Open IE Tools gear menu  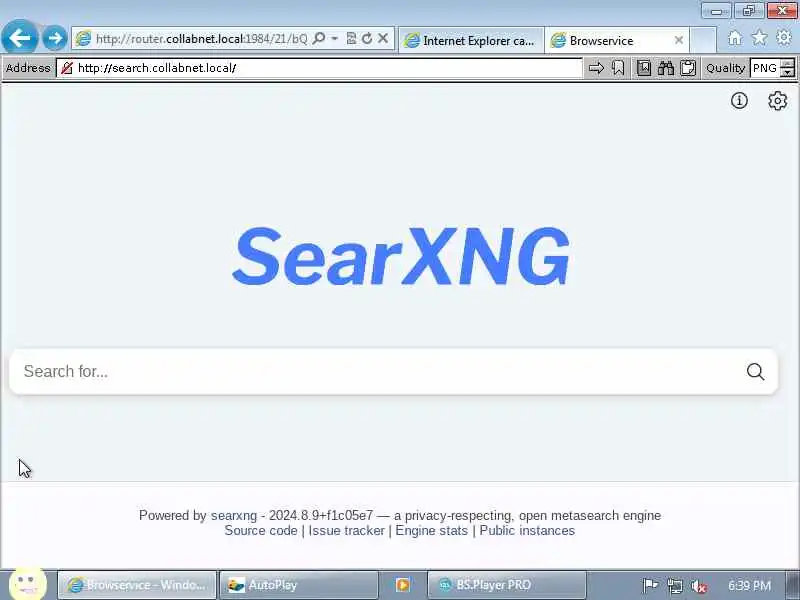(784, 37)
